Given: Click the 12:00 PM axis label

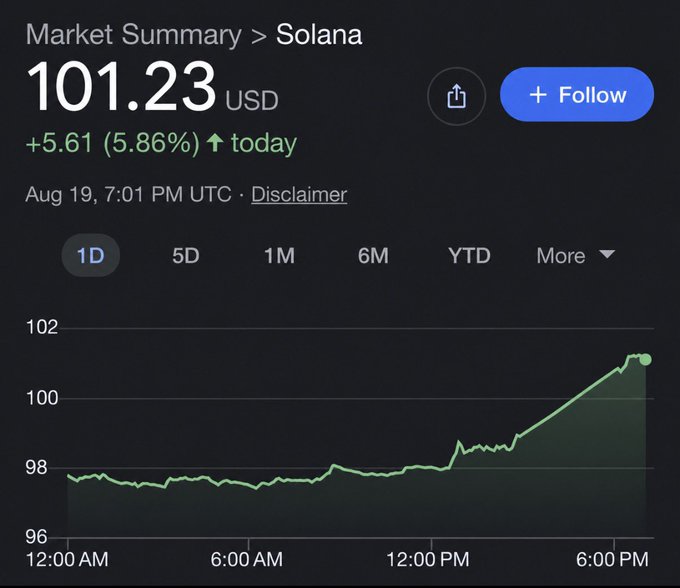Looking at the screenshot, I should 428,559.
